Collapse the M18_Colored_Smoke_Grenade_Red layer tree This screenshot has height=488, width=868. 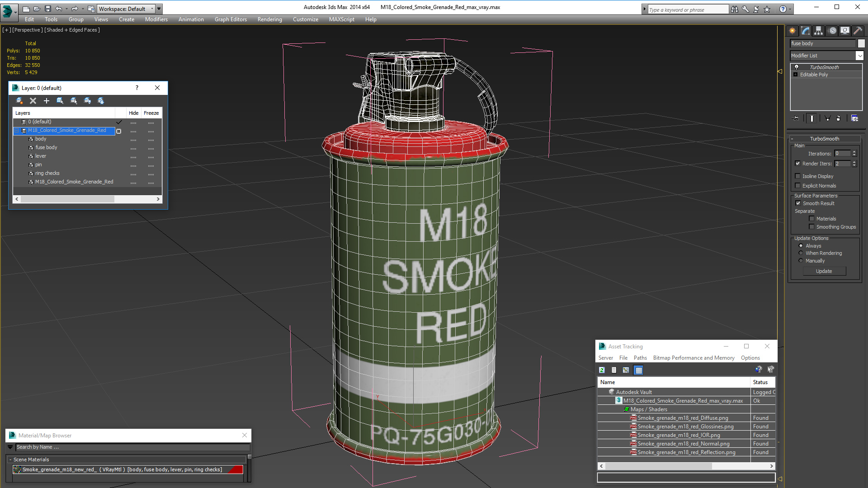[x=17, y=131]
